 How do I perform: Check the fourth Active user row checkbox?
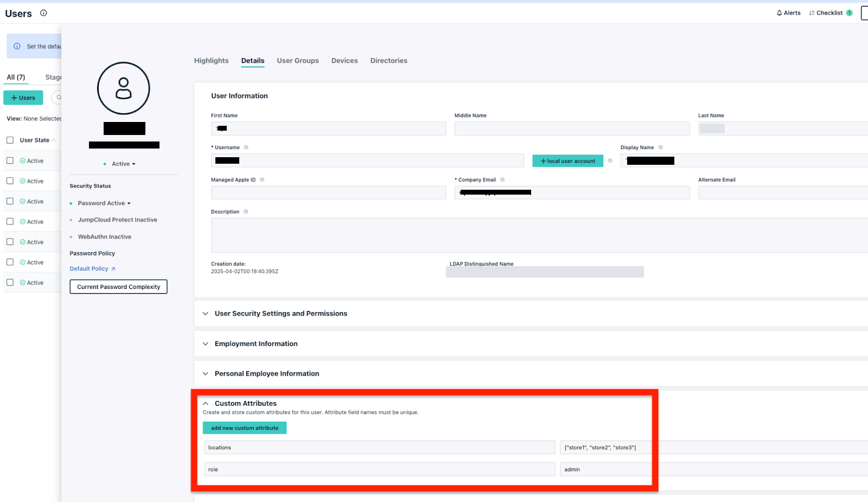click(10, 222)
